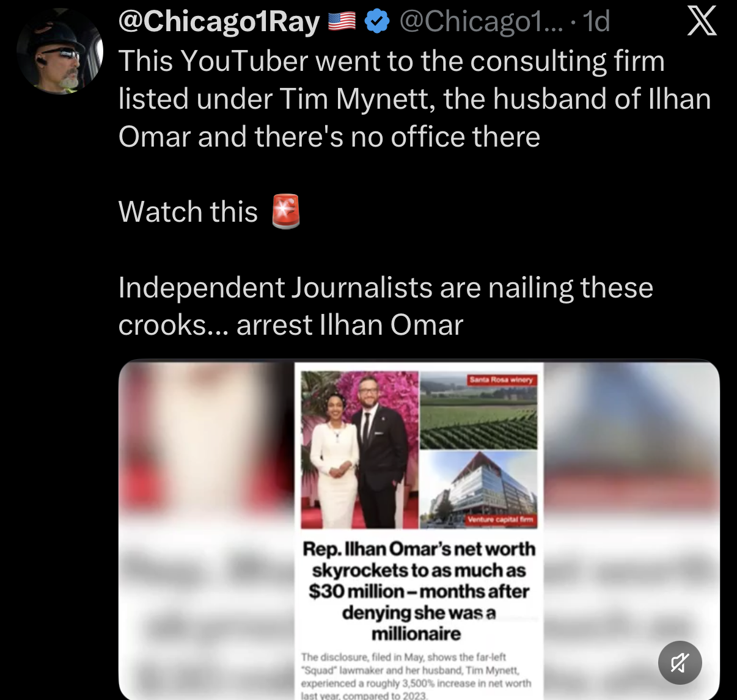Click the American flag emoji

pos(342,22)
